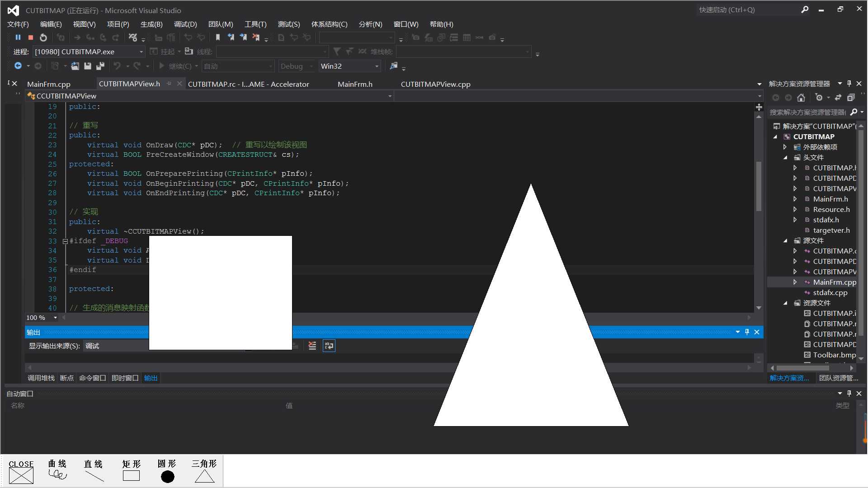Viewport: 868px width, 488px height.
Task: Select the 直线 line drawing tool
Action: click(x=94, y=470)
